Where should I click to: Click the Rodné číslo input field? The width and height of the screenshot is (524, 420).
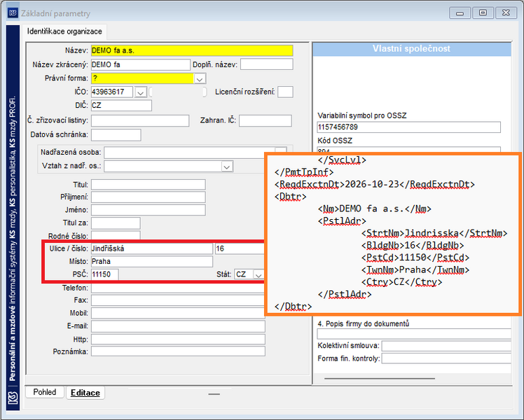[116, 235]
